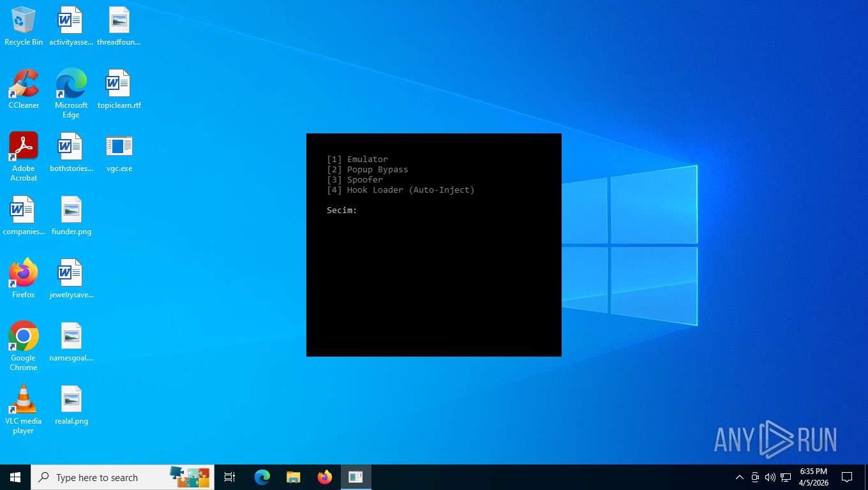Switch to the running console app on taskbar
Image resolution: width=868 pixels, height=490 pixels.
tap(355, 477)
